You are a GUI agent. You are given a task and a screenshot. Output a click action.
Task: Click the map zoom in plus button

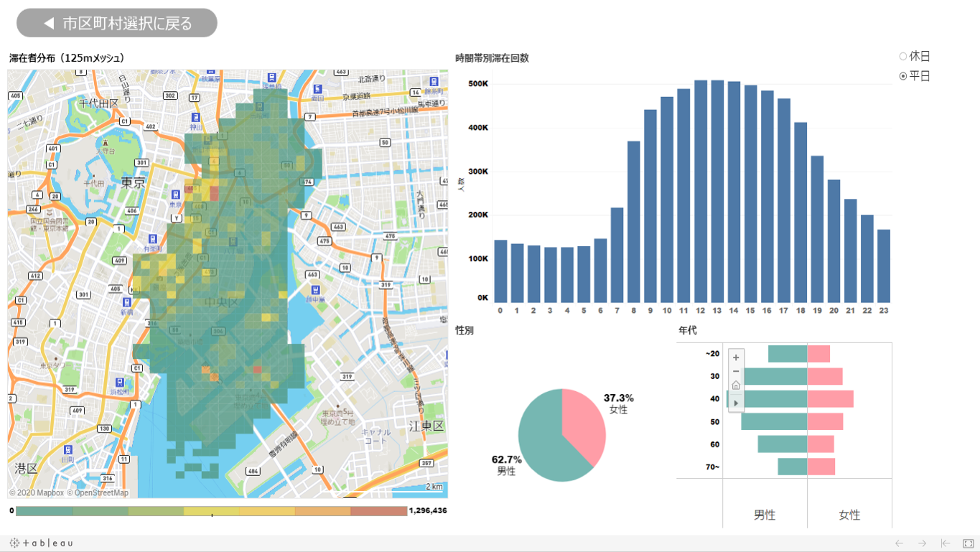[x=736, y=357]
